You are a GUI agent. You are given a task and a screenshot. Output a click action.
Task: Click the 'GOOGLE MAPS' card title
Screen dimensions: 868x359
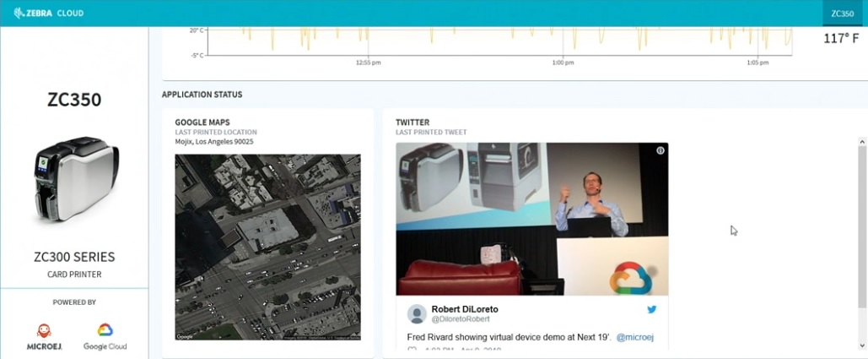pos(202,122)
